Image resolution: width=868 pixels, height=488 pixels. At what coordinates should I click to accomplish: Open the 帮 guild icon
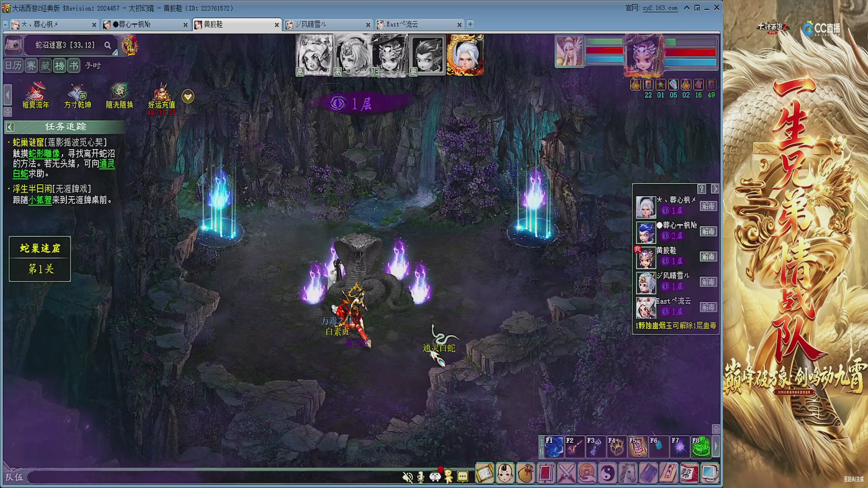click(x=689, y=474)
